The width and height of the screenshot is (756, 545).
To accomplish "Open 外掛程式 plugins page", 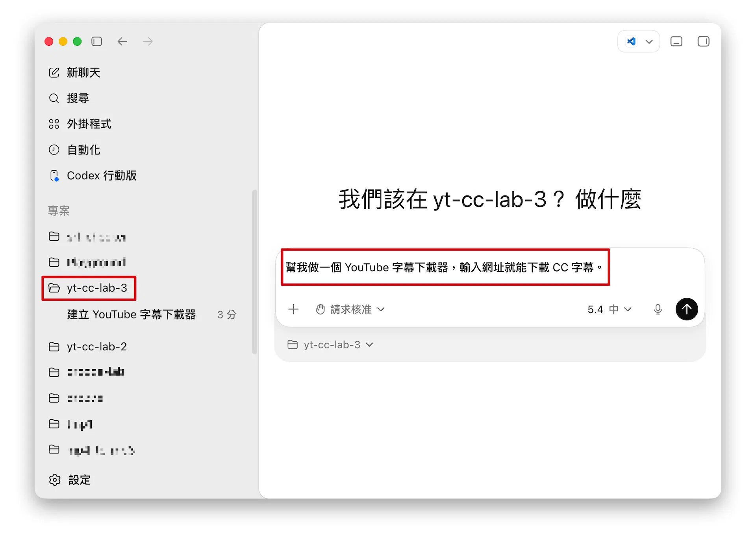I will point(80,124).
